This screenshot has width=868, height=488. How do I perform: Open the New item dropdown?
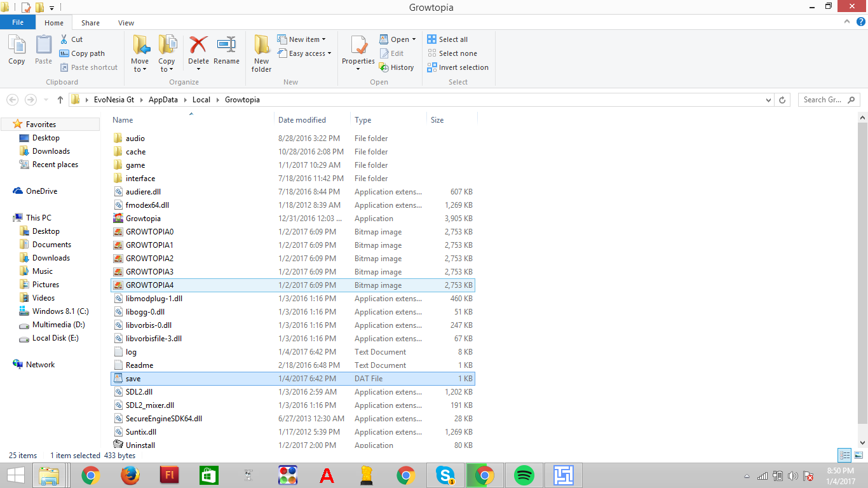(302, 39)
